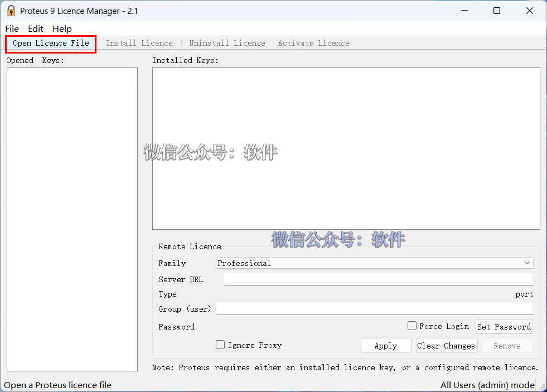Viewport: 547px width, 392px height.
Task: Enable the Force Login checkbox
Action: (x=412, y=326)
